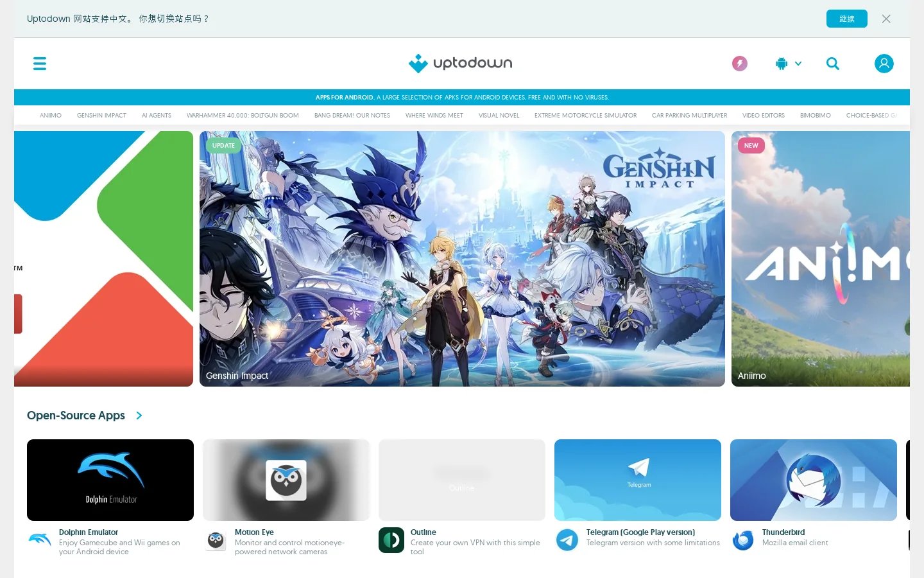This screenshot has height=578, width=924.
Task: Open the AI AGENTS tag
Action: 157,116
